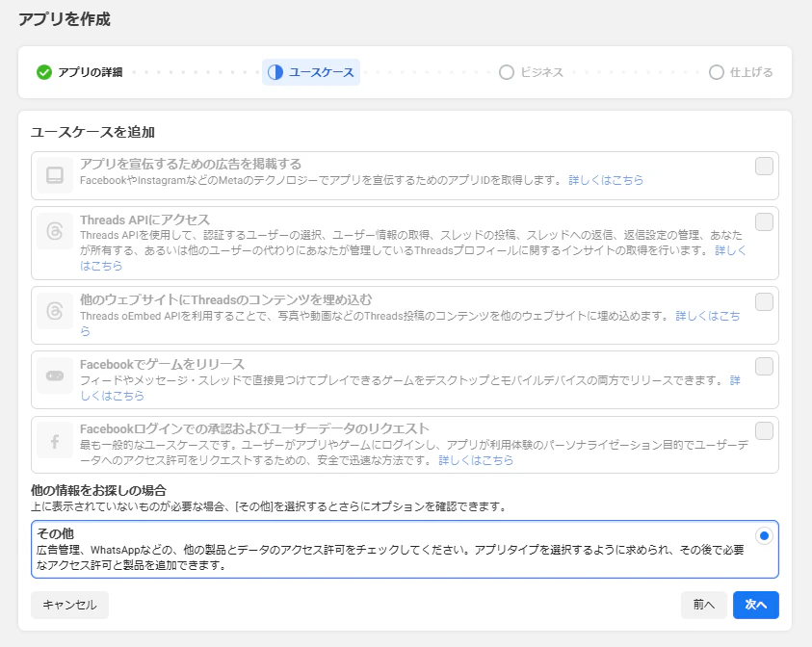The width and height of the screenshot is (812, 647).
Task: Click the game controller icon for Facebookでゲームをリリース
Action: [x=55, y=375]
